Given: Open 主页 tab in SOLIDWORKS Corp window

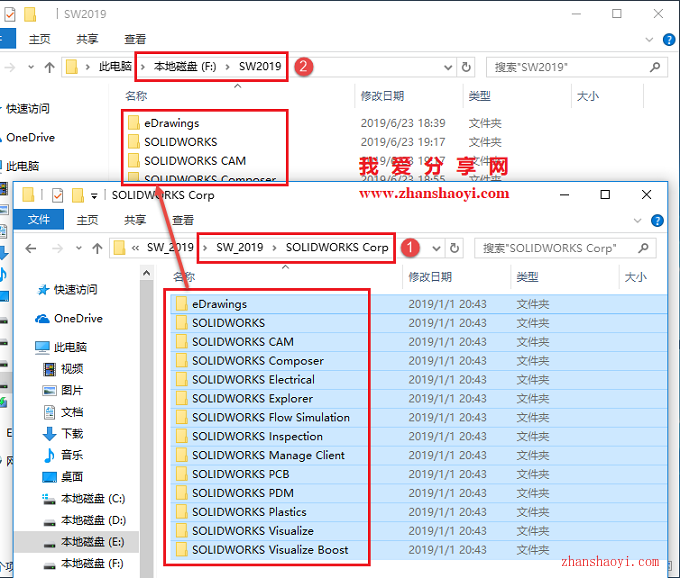Looking at the screenshot, I should (x=87, y=220).
